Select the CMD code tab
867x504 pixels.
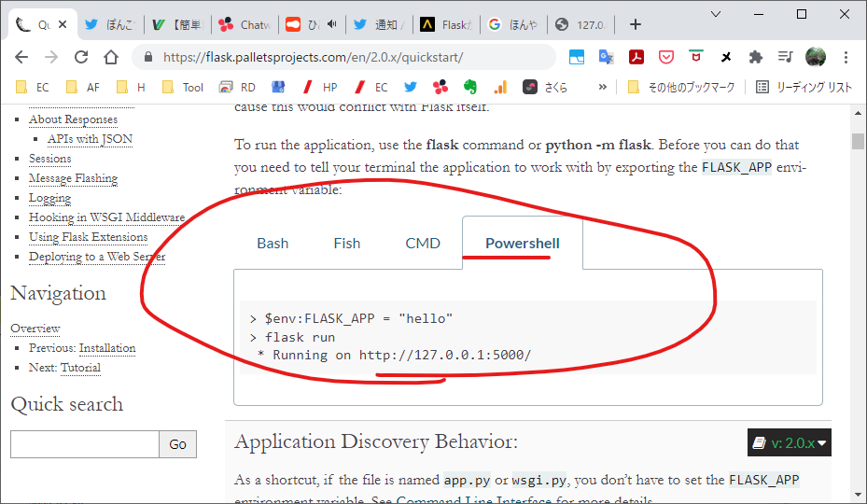click(423, 243)
